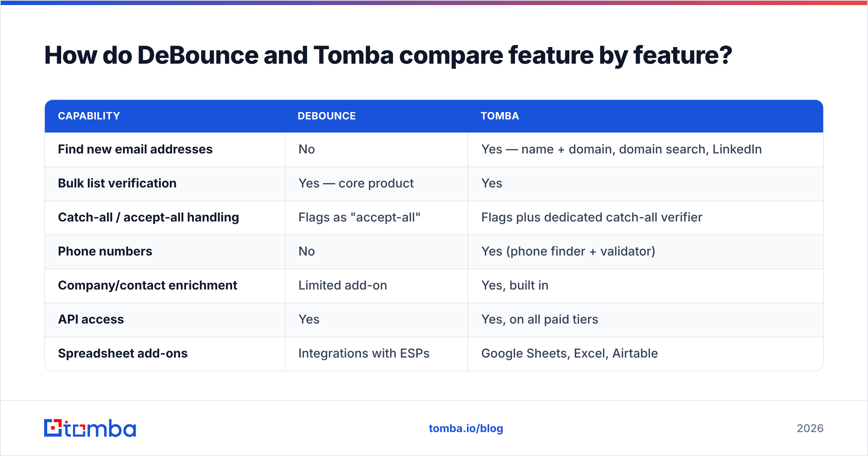868x456 pixels.
Task: Click 'Yes, on all paid tiers' cell
Action: pyautogui.click(x=540, y=319)
